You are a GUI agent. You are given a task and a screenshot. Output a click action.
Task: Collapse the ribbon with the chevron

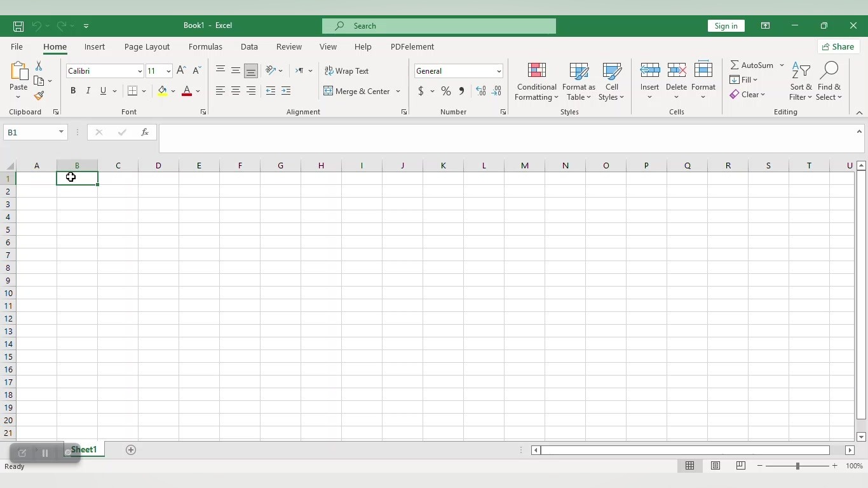[859, 112]
